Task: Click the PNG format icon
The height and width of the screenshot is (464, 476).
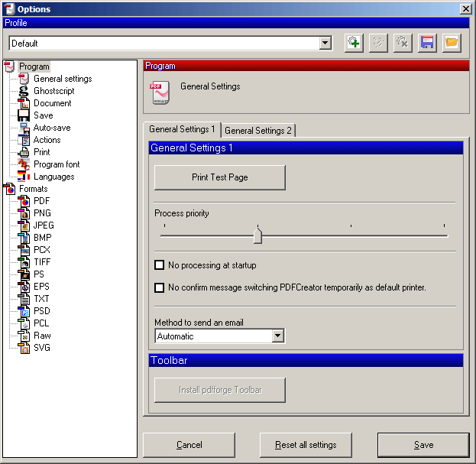Action: click(24, 213)
